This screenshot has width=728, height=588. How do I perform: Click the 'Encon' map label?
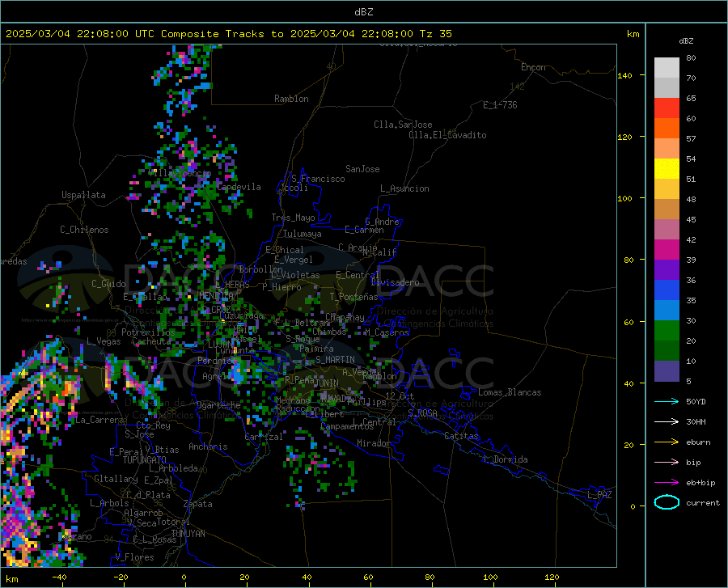coord(533,67)
